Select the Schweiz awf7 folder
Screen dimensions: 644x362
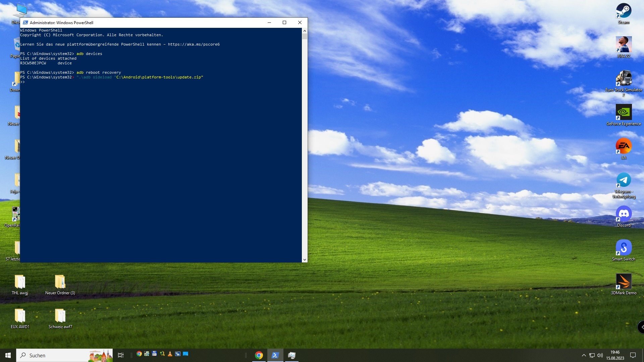coord(60,316)
